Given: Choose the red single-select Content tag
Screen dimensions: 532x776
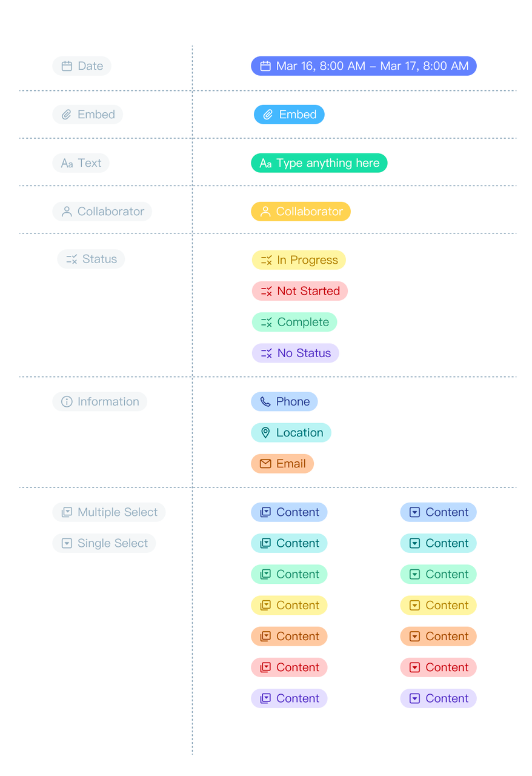Looking at the screenshot, I should tap(439, 667).
